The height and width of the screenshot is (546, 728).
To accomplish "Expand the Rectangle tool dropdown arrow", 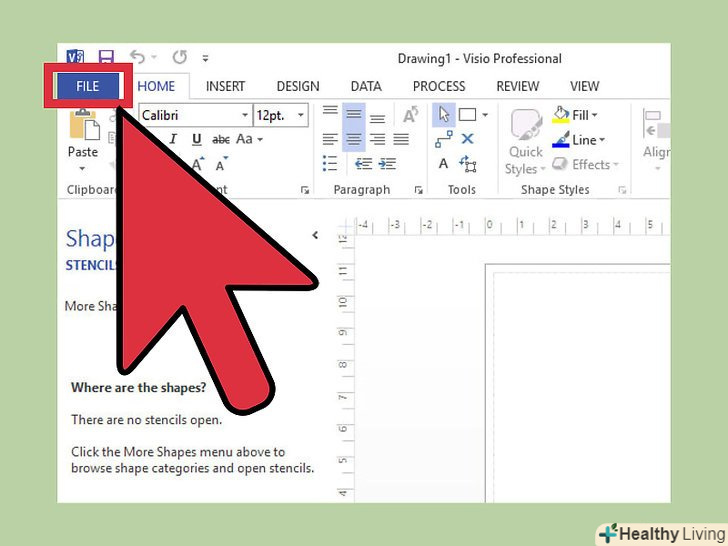I will click(x=485, y=115).
